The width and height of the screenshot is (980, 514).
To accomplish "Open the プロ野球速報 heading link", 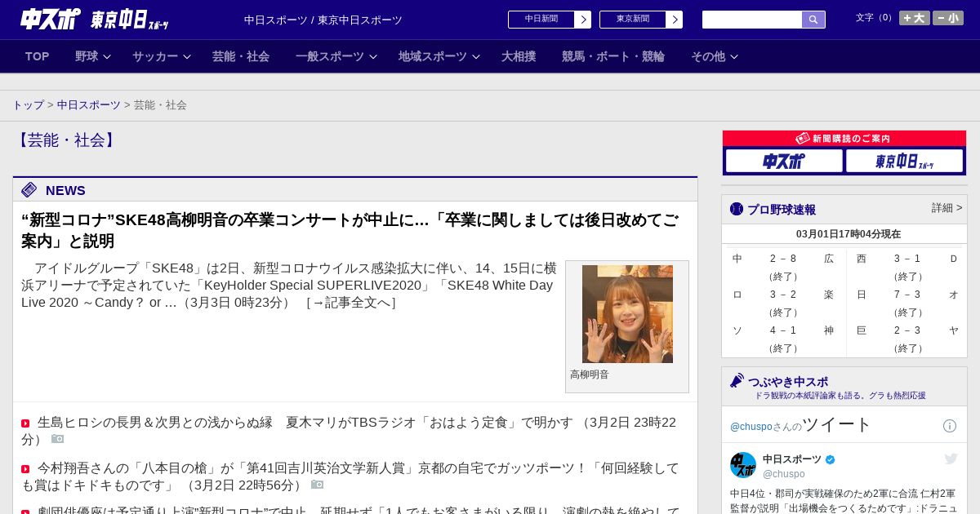I will click(x=782, y=210).
